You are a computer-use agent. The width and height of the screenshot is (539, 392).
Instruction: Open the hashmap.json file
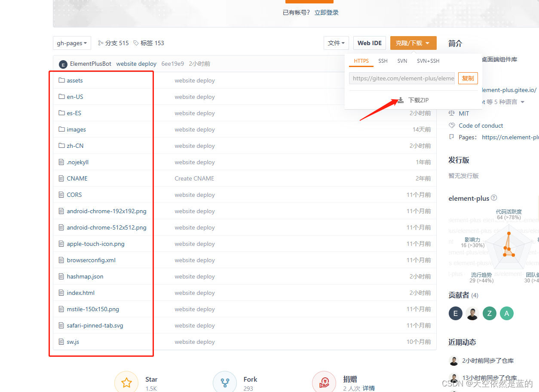85,276
